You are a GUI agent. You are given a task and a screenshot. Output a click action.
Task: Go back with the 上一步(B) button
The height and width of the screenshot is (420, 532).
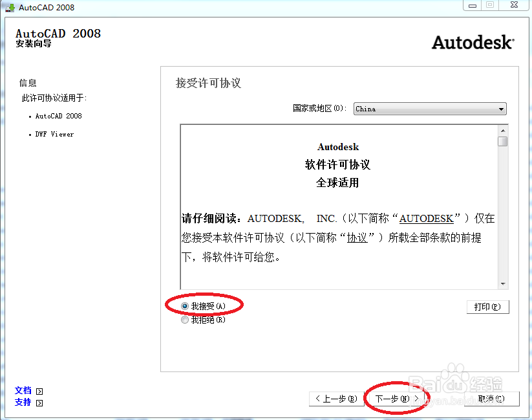click(336, 399)
